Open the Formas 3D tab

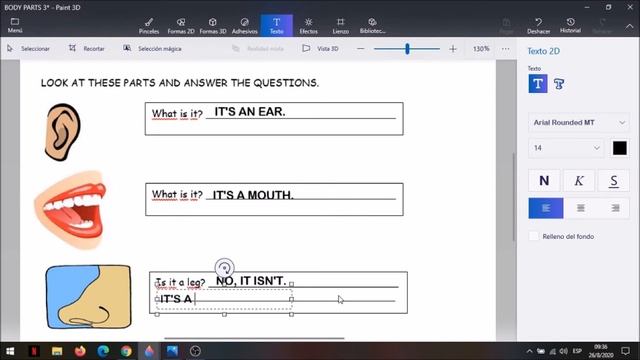click(213, 25)
